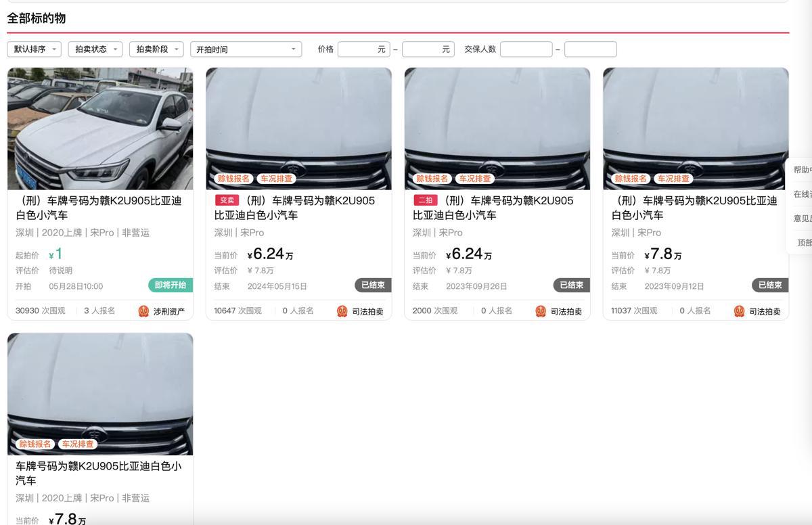Click the minimum price input field
Screen dimensions: 812x525
[363, 49]
